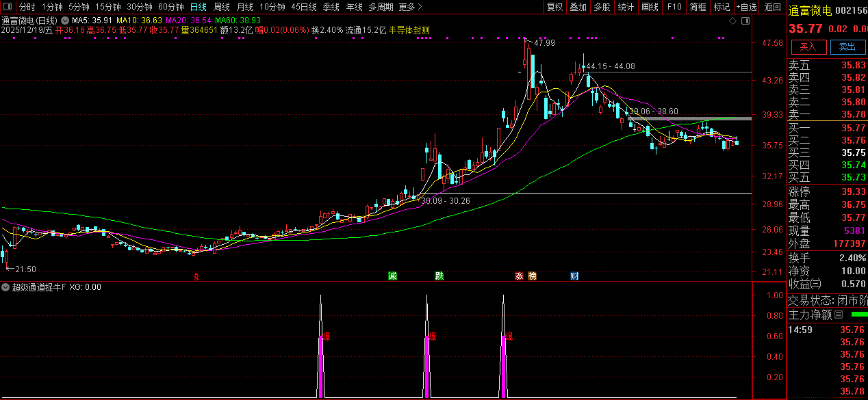Toggle the left sidebar panel icon
This screenshot has width=868, height=400.
(x=6, y=7)
